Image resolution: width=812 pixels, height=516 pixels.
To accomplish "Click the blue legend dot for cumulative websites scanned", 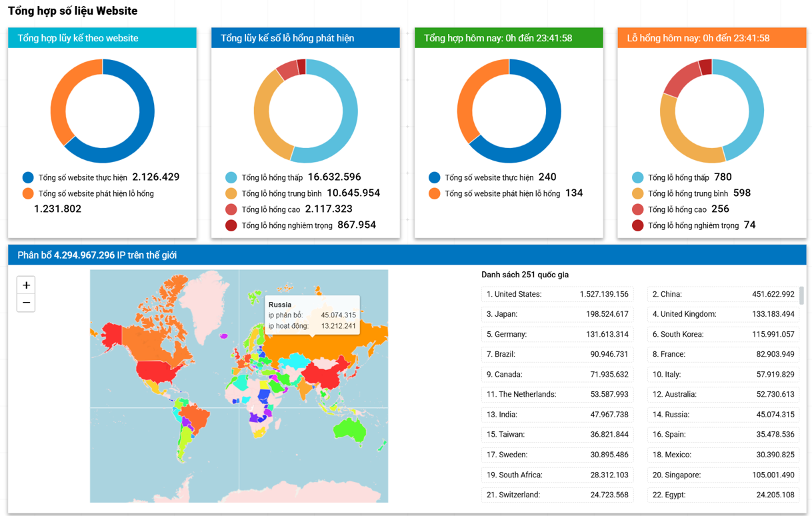I will (28, 177).
